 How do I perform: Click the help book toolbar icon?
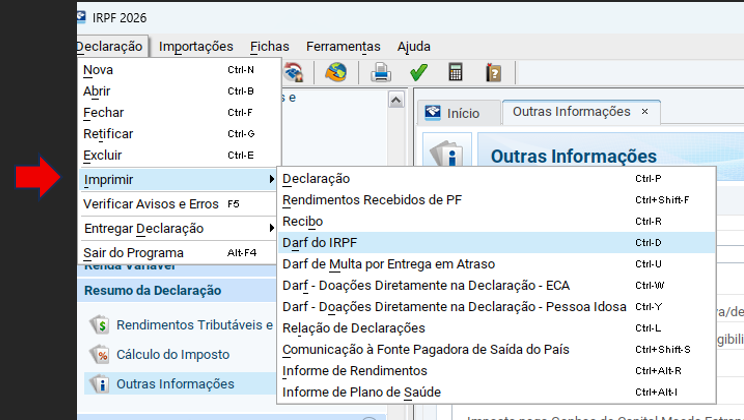coord(493,72)
